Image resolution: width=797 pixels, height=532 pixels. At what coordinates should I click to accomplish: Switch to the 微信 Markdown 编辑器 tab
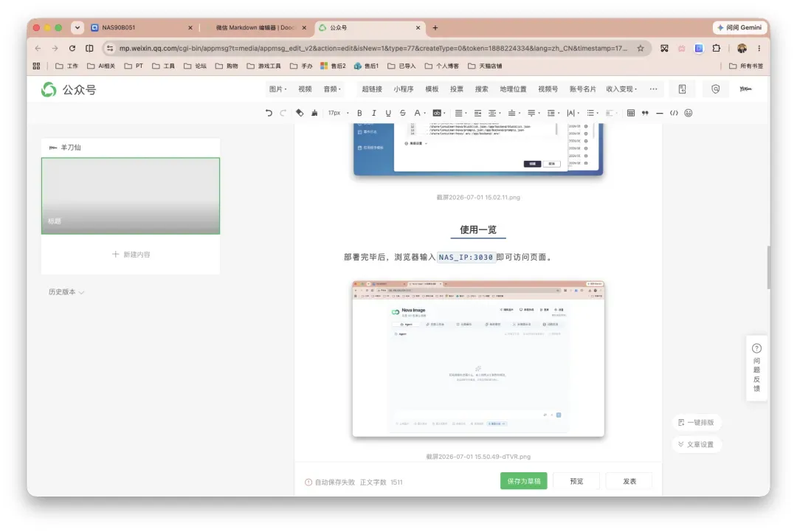(x=257, y=28)
